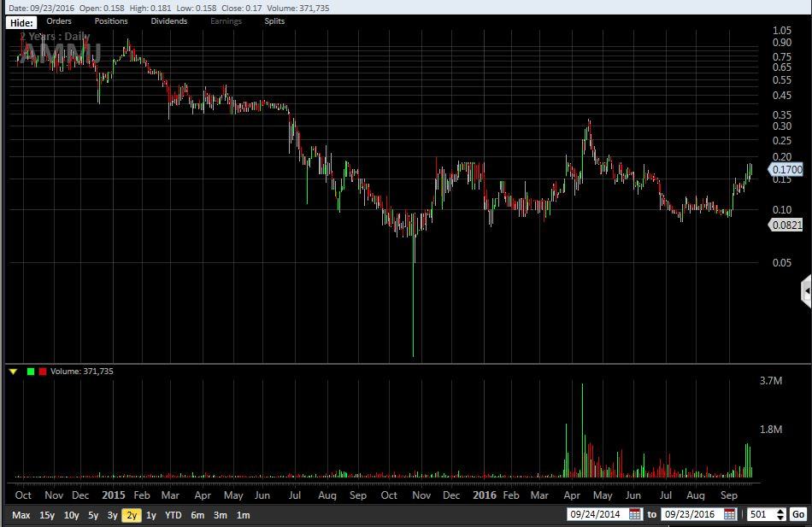Click the end date field 09/23/2016
This screenshot has width=812, height=527.
[691, 514]
